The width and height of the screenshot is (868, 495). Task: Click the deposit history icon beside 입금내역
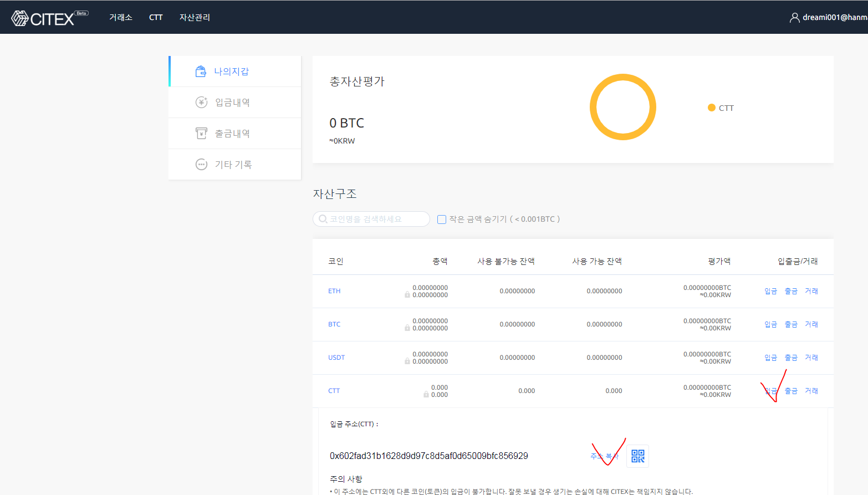coord(201,103)
